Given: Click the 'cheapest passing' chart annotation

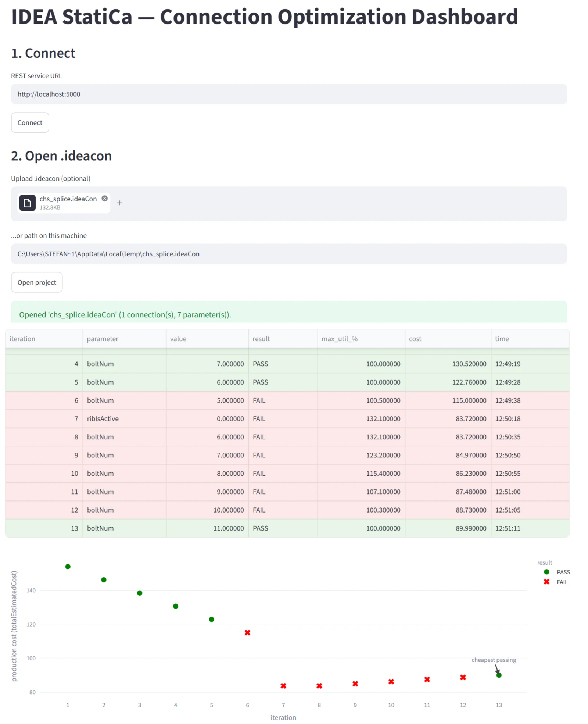Looking at the screenshot, I should click(x=494, y=660).
